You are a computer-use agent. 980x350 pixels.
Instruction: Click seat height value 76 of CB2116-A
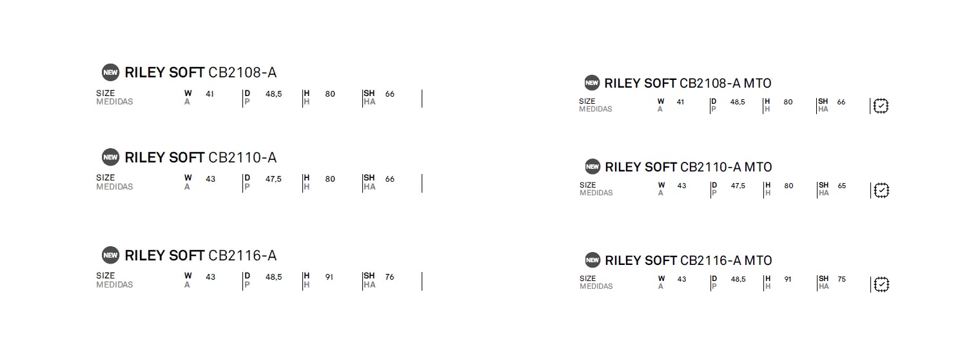(x=389, y=277)
